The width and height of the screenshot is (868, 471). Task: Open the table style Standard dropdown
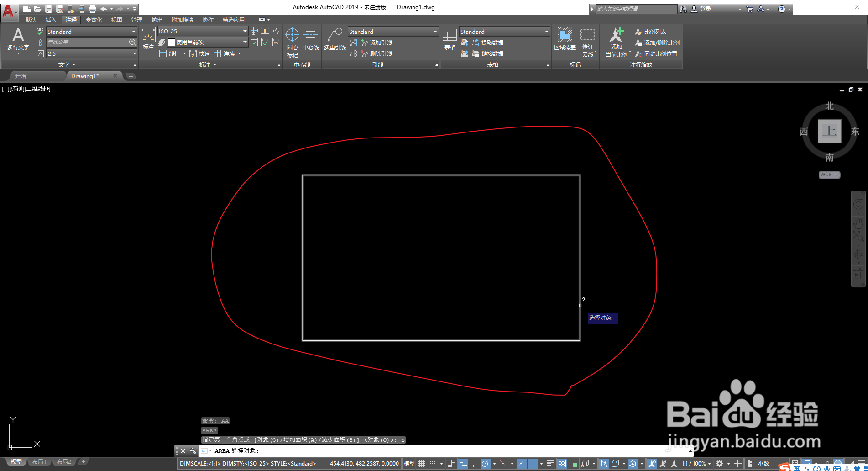pos(504,32)
